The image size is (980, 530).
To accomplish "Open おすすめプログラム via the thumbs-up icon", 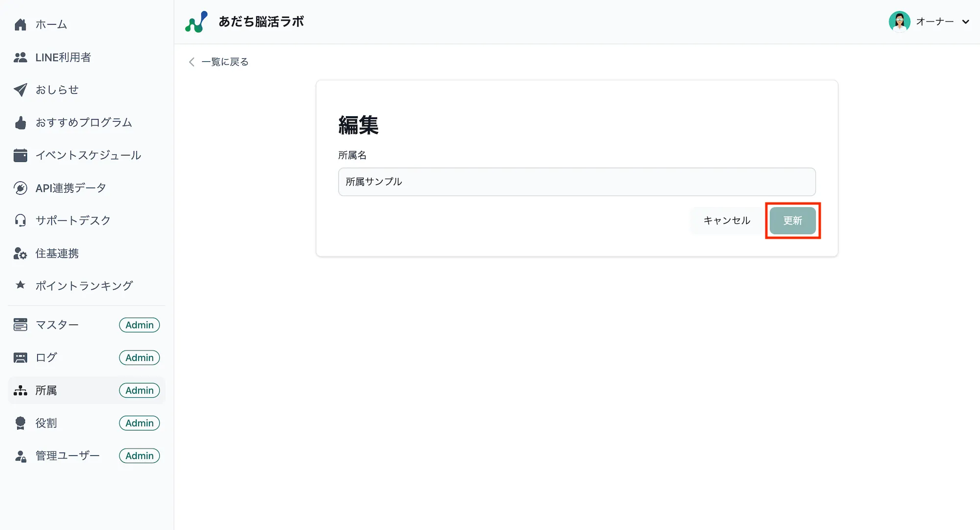I will coord(20,123).
